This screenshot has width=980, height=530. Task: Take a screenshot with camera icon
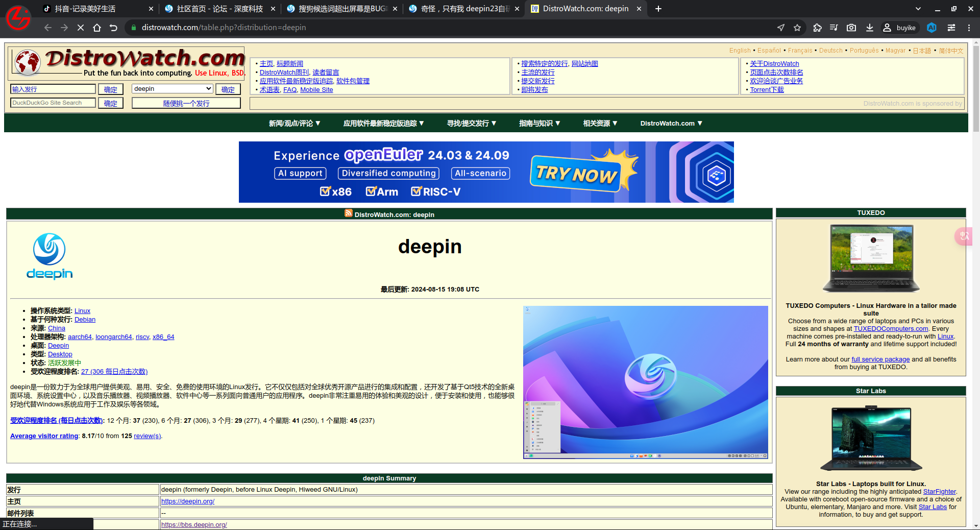pyautogui.click(x=851, y=28)
